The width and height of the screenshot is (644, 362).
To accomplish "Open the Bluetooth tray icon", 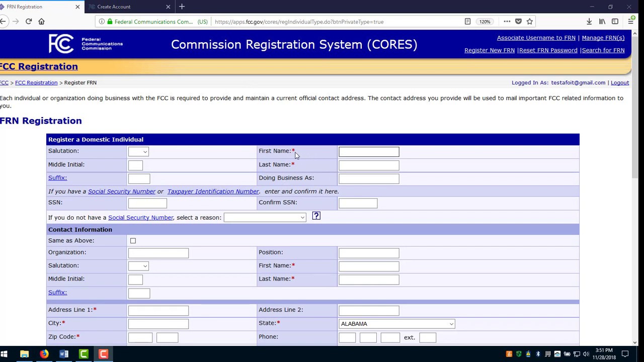I will tap(538, 354).
